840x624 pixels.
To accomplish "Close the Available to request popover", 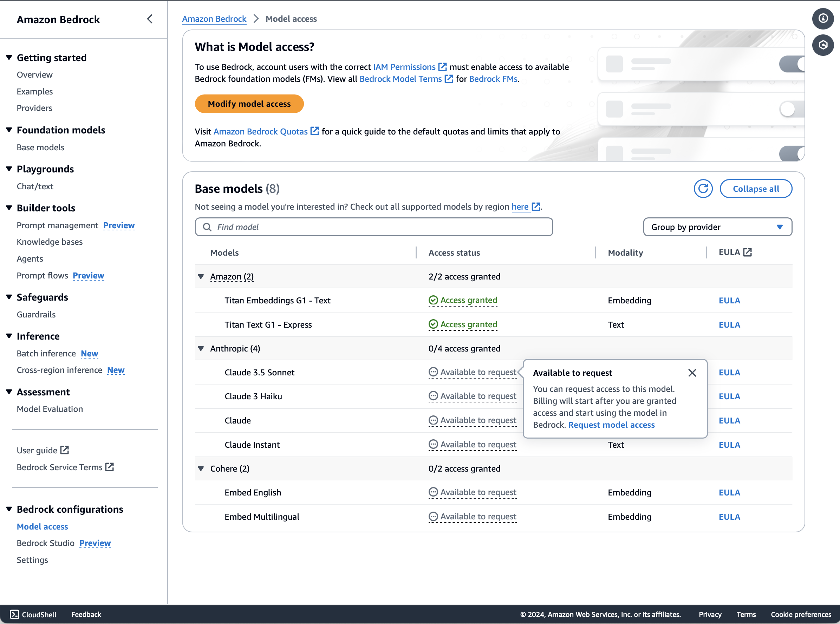I will point(692,373).
